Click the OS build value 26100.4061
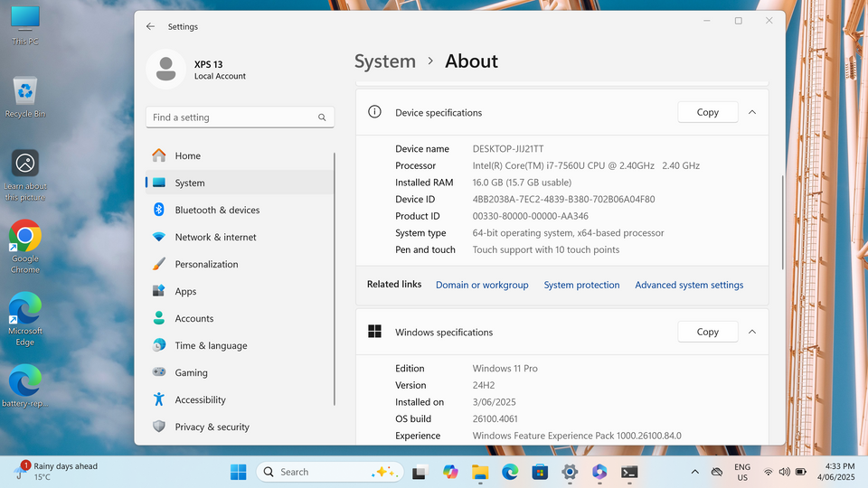This screenshot has width=868, height=488. (x=495, y=418)
